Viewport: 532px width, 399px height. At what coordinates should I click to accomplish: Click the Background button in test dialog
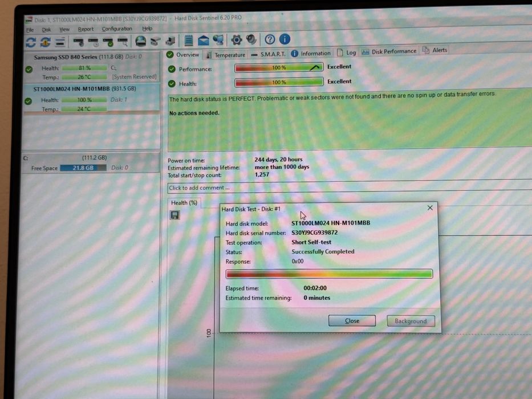pyautogui.click(x=411, y=321)
